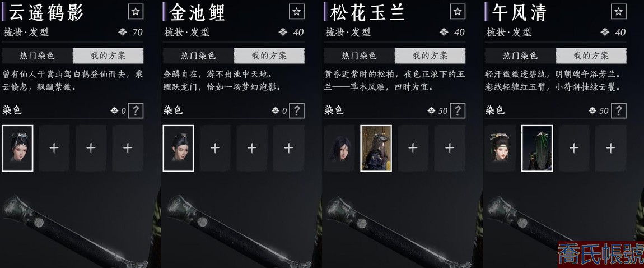
Task: Add new dye slot at the end of 金池鲤 row
Action: 289,149
